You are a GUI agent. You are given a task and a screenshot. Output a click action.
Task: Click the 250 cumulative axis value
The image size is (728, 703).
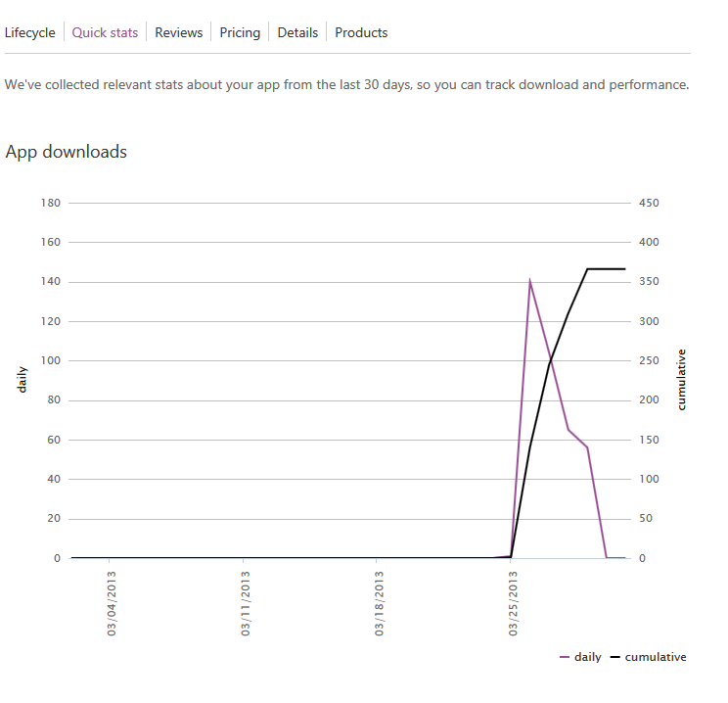(x=649, y=360)
